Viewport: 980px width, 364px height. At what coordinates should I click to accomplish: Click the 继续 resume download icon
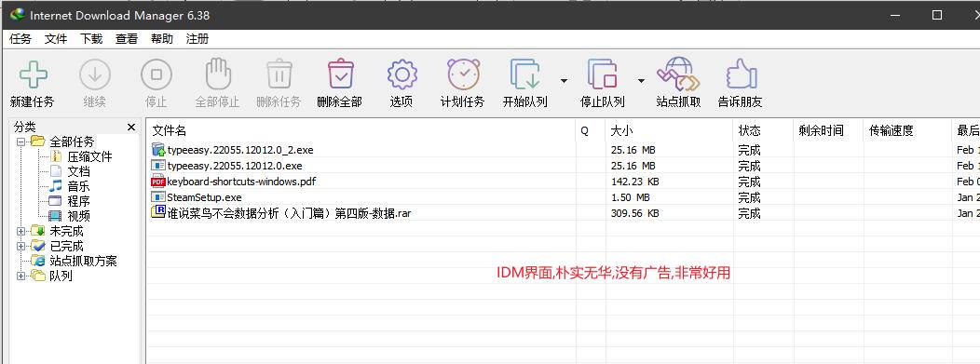pos(95,74)
